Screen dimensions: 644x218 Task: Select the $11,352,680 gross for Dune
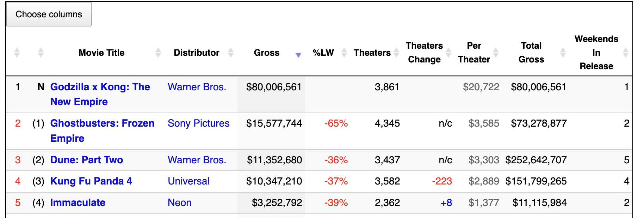click(274, 160)
